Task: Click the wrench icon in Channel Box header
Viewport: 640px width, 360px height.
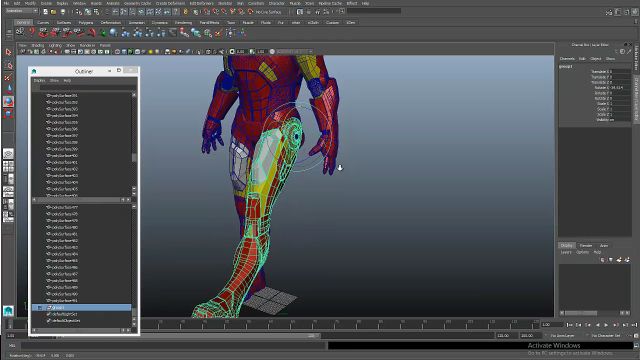Action: pyautogui.click(x=629, y=51)
